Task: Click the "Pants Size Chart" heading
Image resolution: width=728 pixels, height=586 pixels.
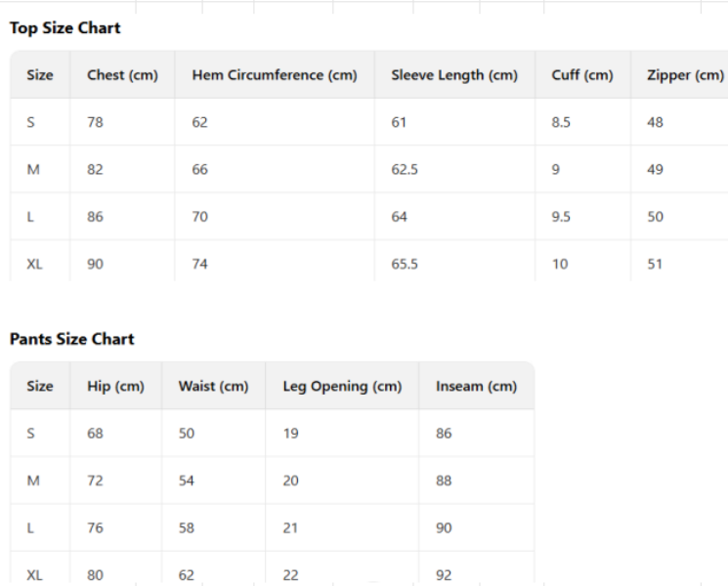Action: tap(71, 339)
